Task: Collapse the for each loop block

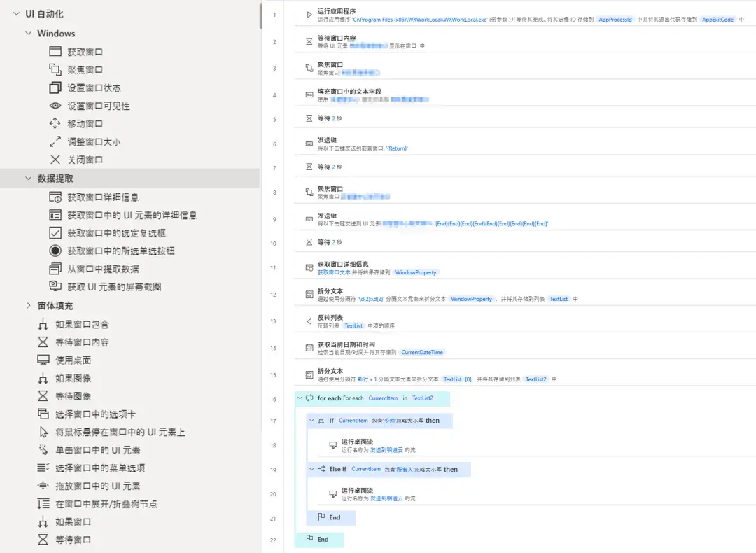Action: tap(300, 398)
